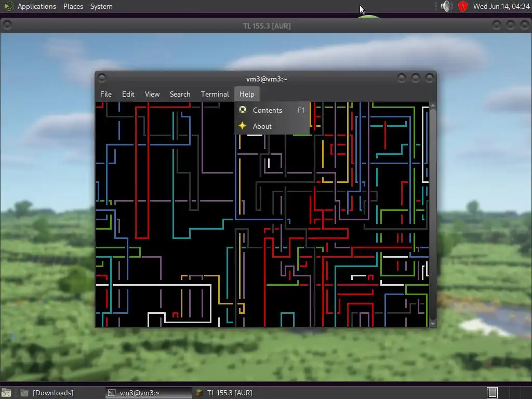
Task: Open the System panel menu
Action: [101, 6]
